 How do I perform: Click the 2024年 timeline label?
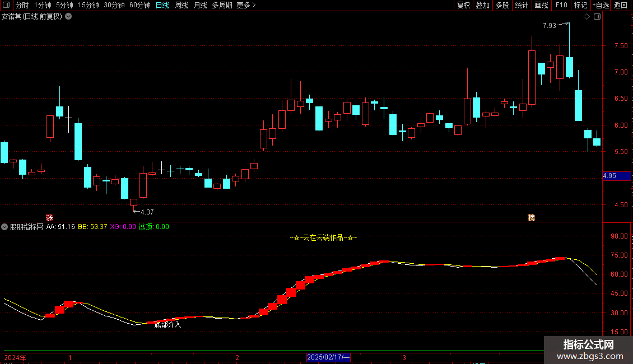pos(15,357)
